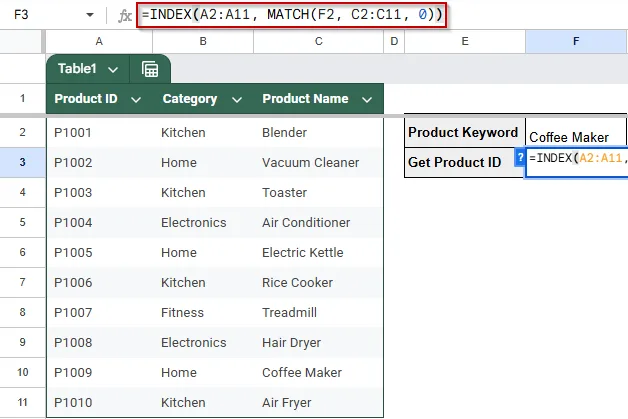628x419 pixels.
Task: Select the Coffee Maker cell in column C
Action: pos(318,373)
